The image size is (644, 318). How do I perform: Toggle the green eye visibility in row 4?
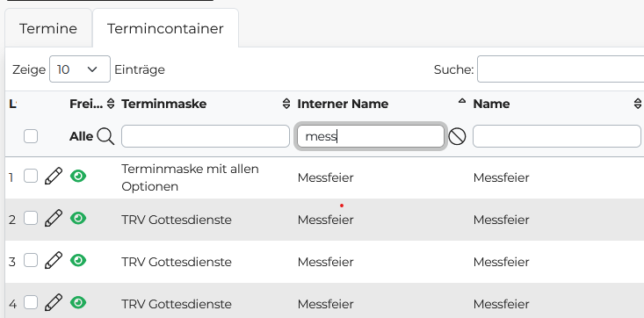[x=78, y=302]
